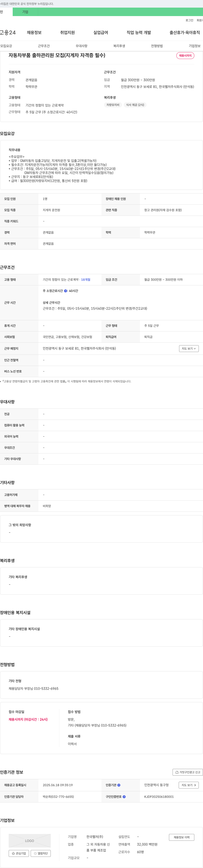203x868 pixels.
Task: Click the registration date 2025.06.18 09:35:19
Action: [58, 785]
